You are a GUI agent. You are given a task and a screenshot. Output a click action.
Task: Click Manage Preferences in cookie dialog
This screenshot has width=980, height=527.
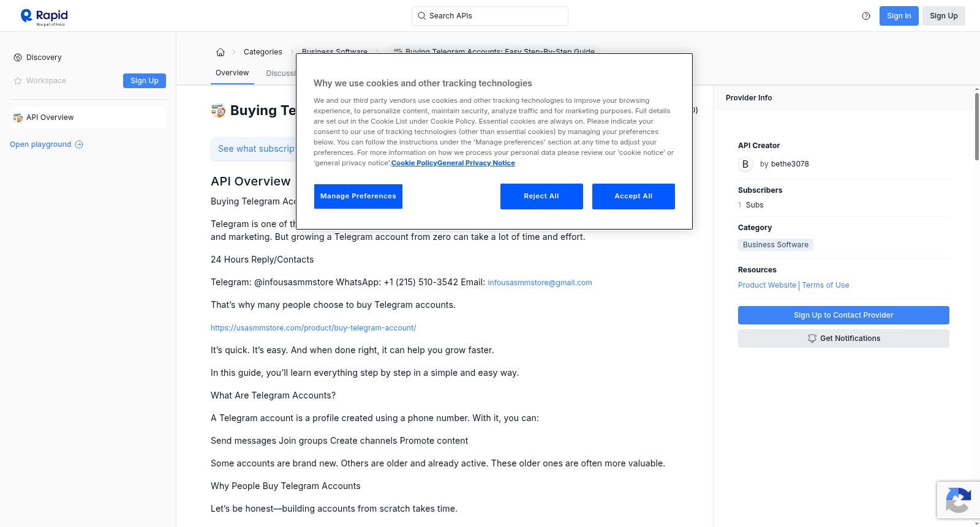pyautogui.click(x=358, y=196)
